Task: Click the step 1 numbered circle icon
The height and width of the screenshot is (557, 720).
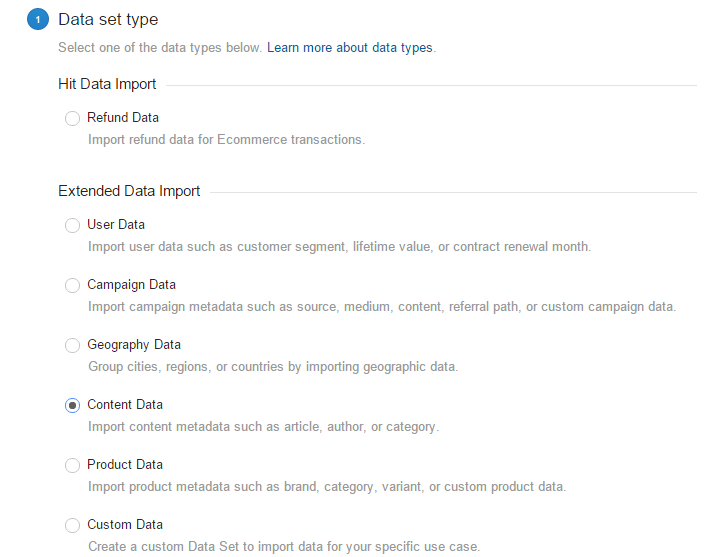Action: click(37, 19)
